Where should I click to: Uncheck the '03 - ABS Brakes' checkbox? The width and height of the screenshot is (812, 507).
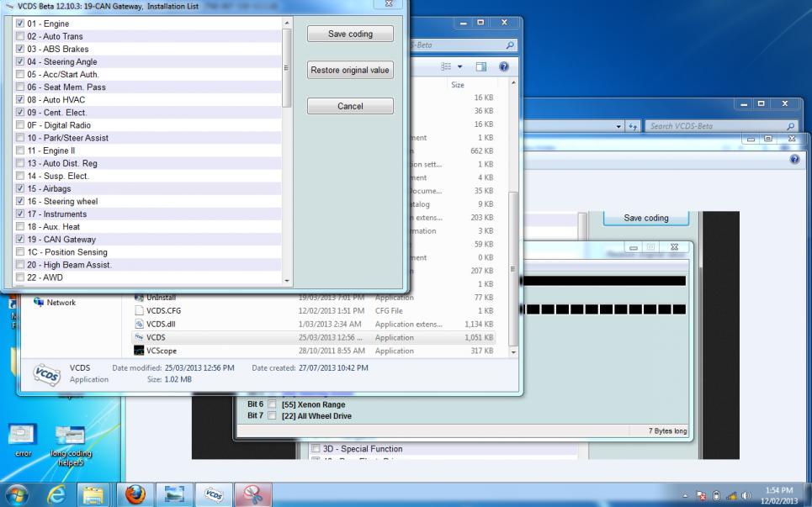[20, 49]
